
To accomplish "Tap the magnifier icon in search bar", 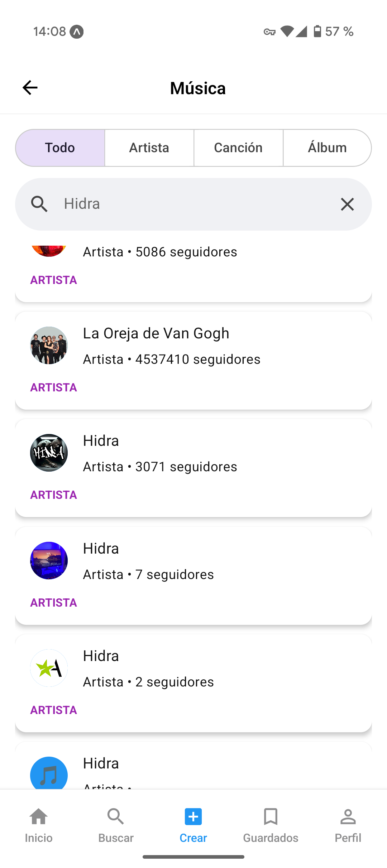I will tap(39, 204).
